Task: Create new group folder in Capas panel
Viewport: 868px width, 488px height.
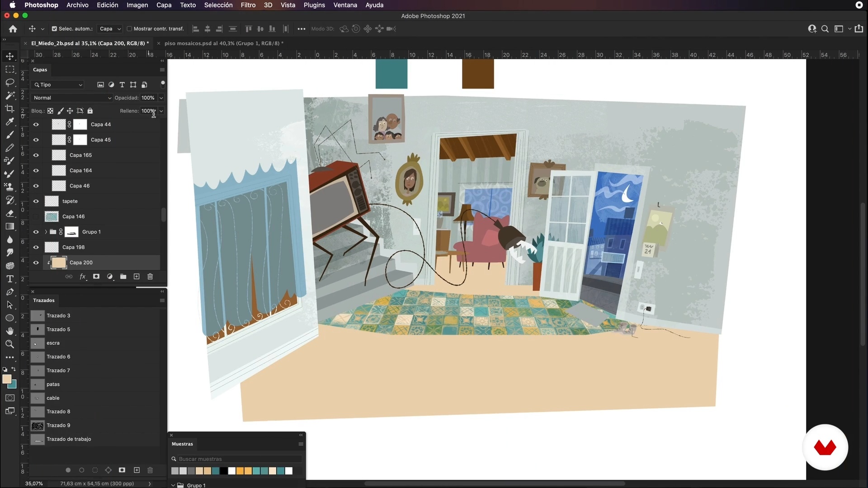Action: (x=123, y=277)
